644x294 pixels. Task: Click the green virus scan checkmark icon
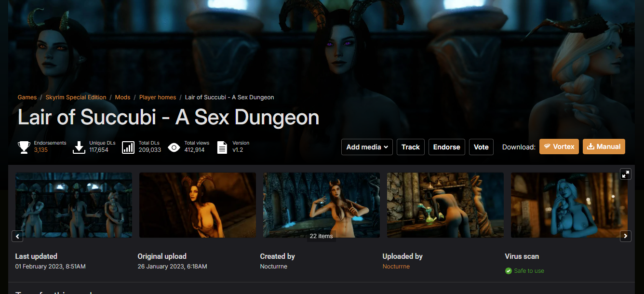[x=508, y=271]
